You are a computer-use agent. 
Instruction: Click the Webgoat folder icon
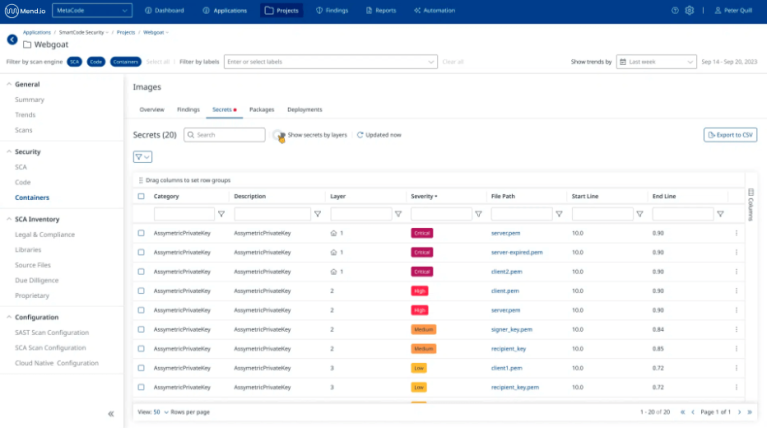point(27,45)
